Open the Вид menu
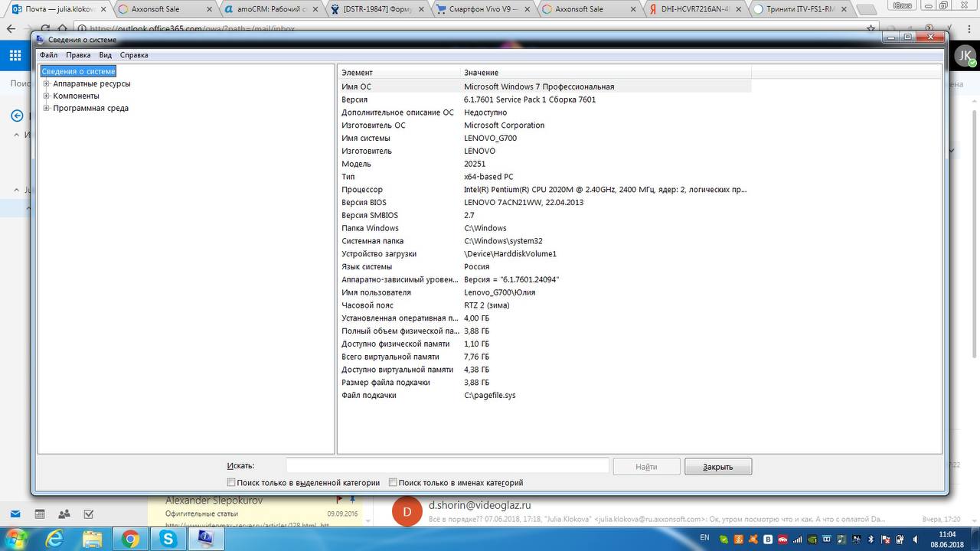The height and width of the screenshot is (551, 980). coord(106,55)
